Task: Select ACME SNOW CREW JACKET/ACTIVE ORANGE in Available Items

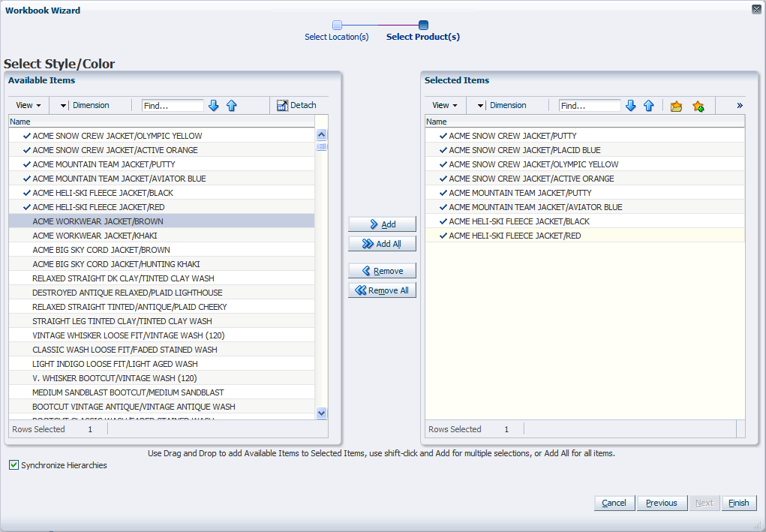Action: coord(162,150)
